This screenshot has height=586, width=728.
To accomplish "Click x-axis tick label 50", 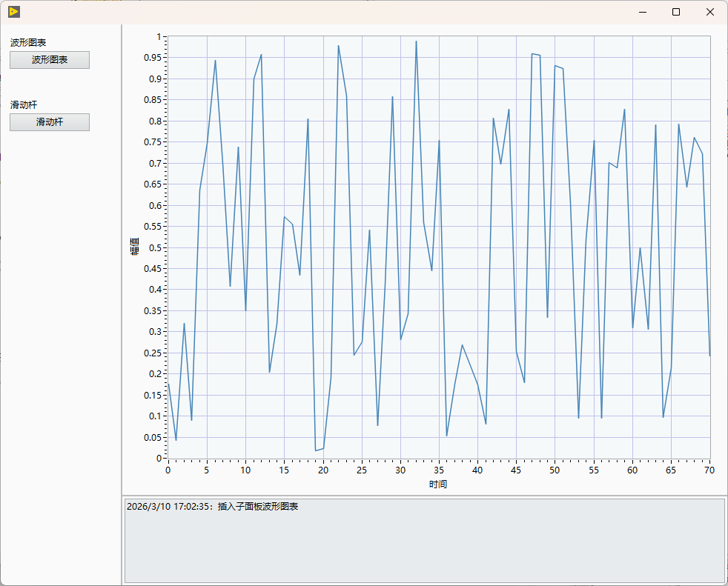I will [x=555, y=470].
